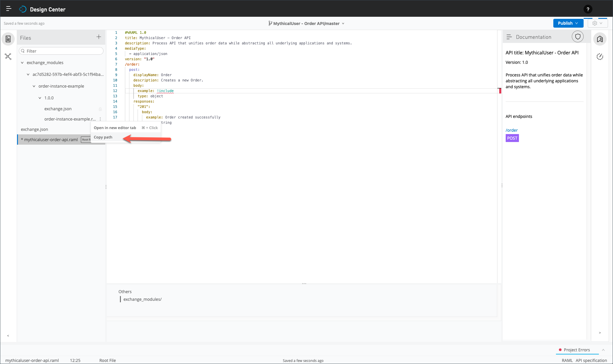
Task: Click the mythicaluser-order-api.raml status bar name
Action: tap(32, 360)
